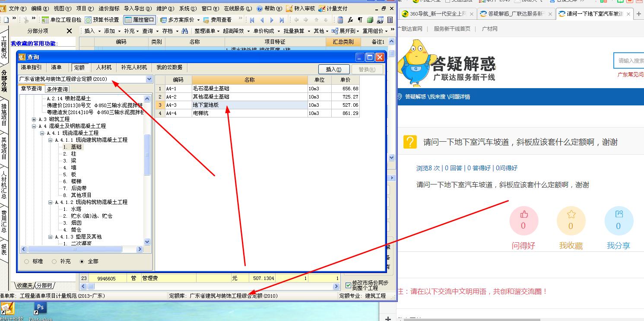Open the 服务新干线首页 link
Screen dimensions: 644x321
point(452,29)
